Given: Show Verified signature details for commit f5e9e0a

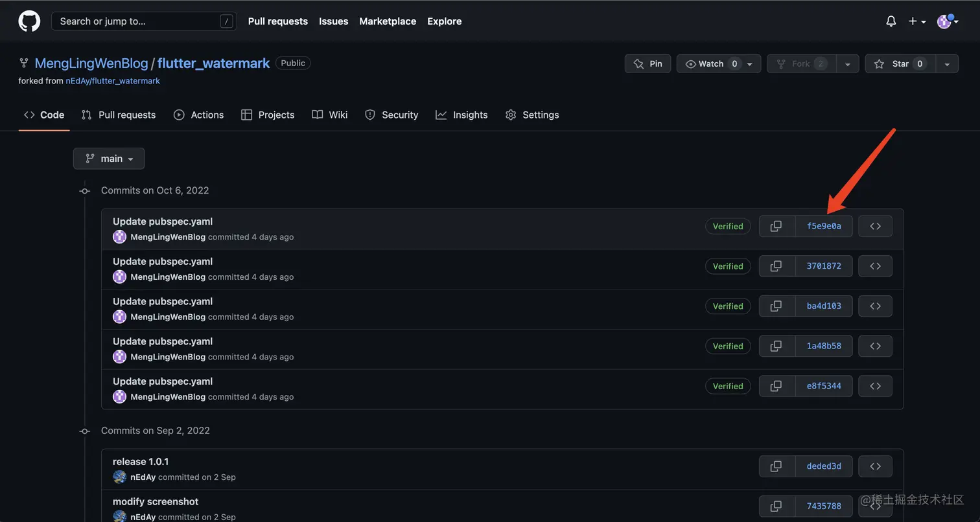Looking at the screenshot, I should [728, 226].
